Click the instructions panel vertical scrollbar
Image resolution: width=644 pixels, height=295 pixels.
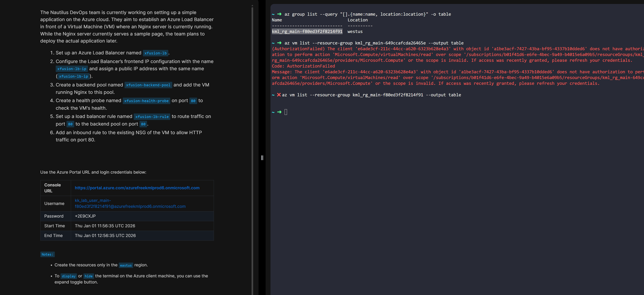point(252,150)
